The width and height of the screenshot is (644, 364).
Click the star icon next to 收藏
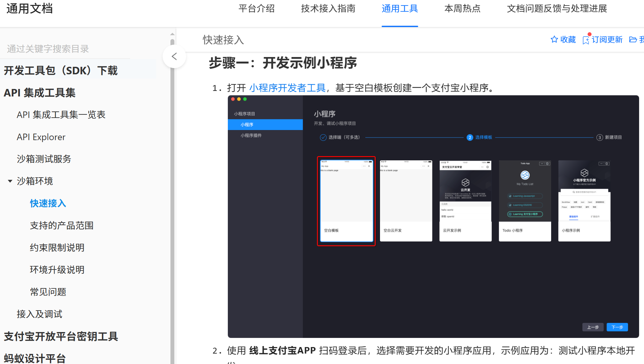[x=554, y=39]
